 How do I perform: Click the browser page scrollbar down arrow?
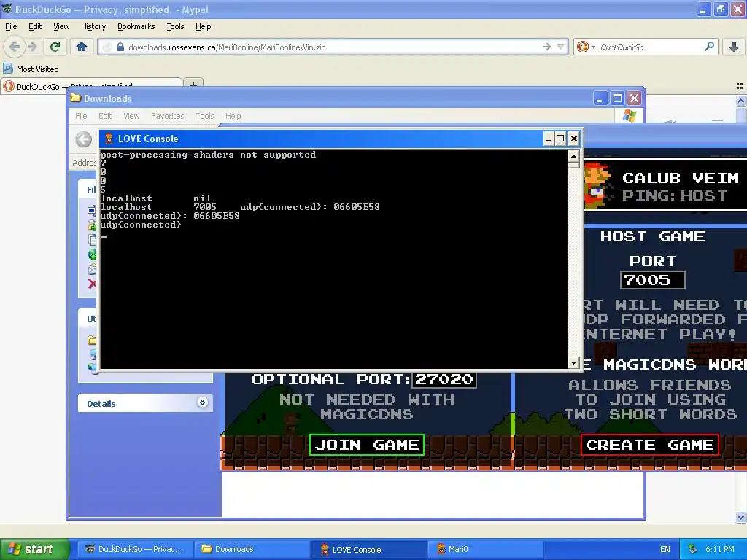(x=741, y=517)
